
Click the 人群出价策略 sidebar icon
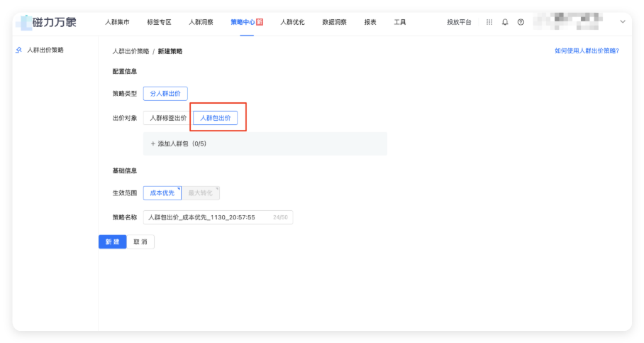[19, 50]
